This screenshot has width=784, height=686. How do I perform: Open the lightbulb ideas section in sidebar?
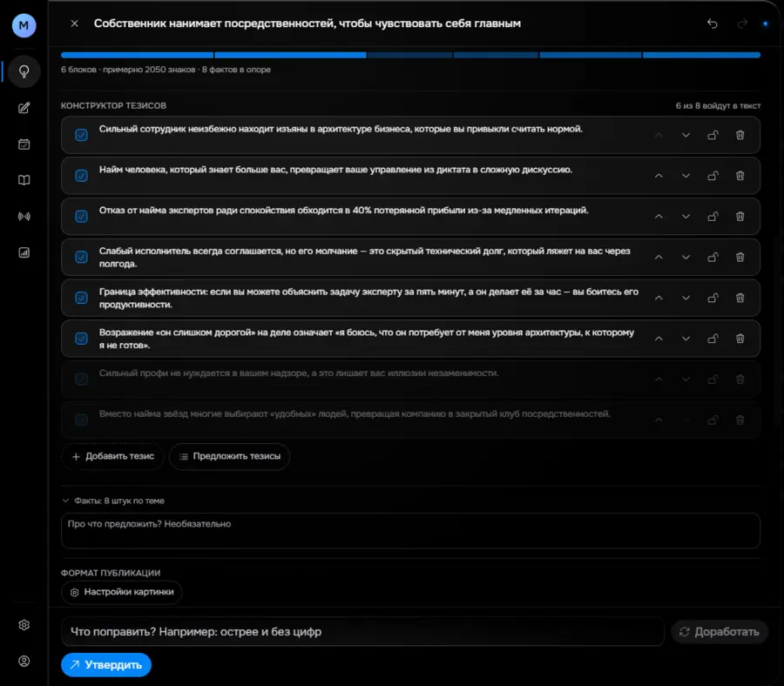pos(24,72)
